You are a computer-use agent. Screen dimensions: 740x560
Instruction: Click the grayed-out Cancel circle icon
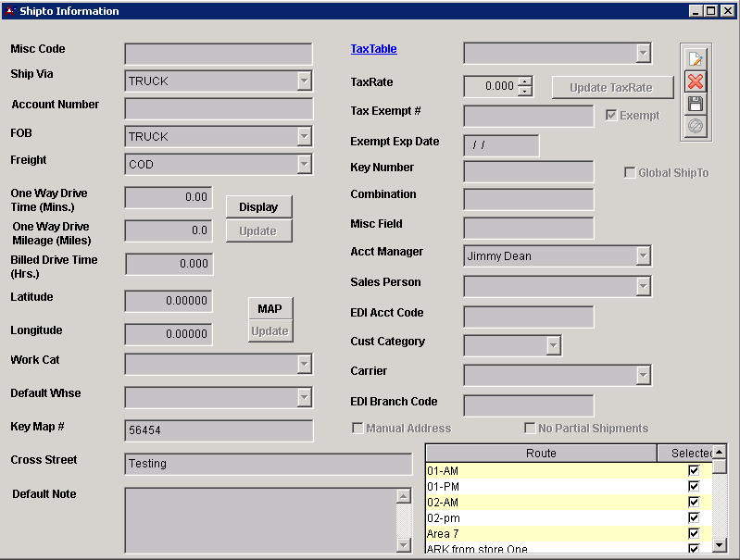(695, 127)
